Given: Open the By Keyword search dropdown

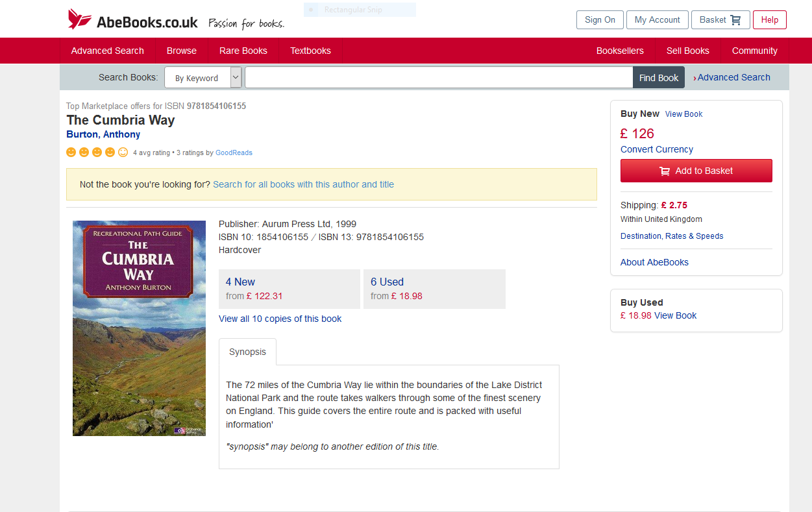Looking at the screenshot, I should 203,78.
